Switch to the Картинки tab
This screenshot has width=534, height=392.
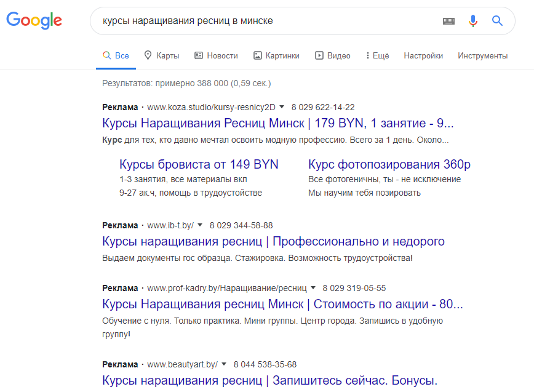coord(276,55)
